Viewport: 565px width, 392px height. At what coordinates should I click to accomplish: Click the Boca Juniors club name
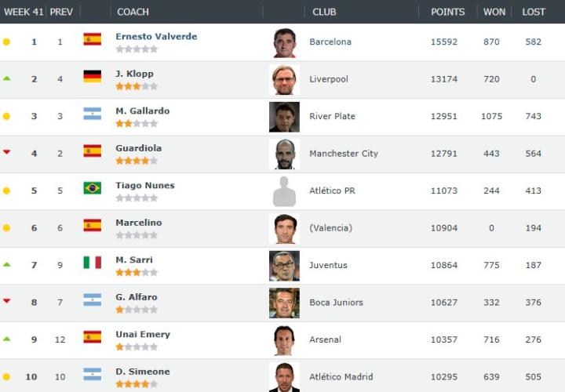click(x=336, y=303)
